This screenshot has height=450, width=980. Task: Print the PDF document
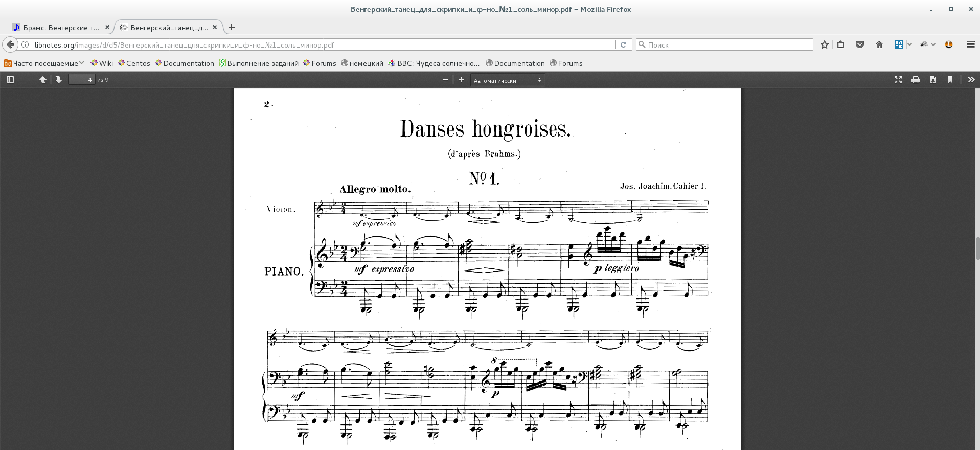tap(916, 80)
